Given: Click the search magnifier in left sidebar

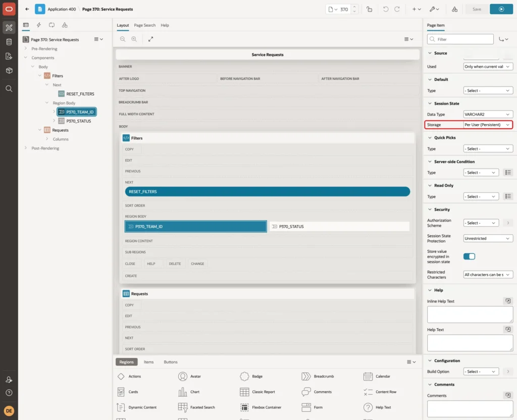Looking at the screenshot, I should coord(9,89).
